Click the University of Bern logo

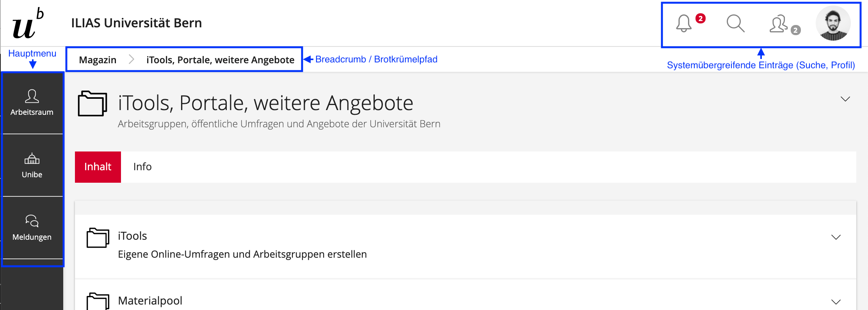28,23
